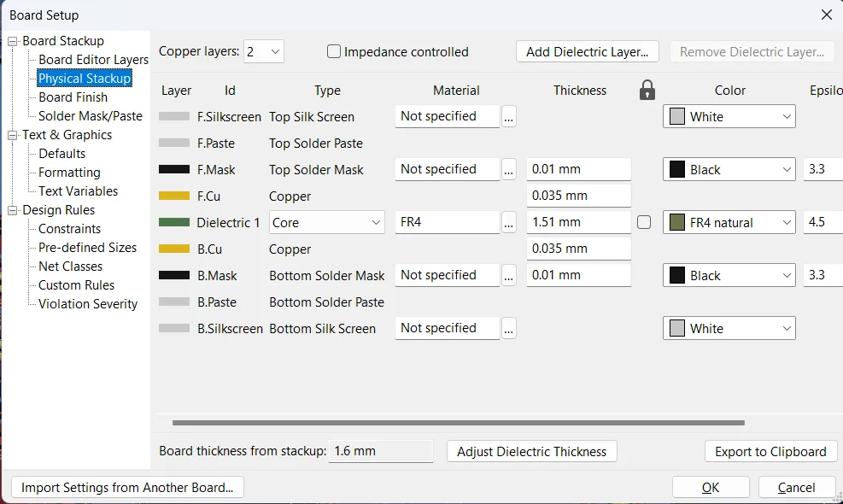Open the material browser for F.Silkscreen layer
The image size is (843, 504).
507,116
